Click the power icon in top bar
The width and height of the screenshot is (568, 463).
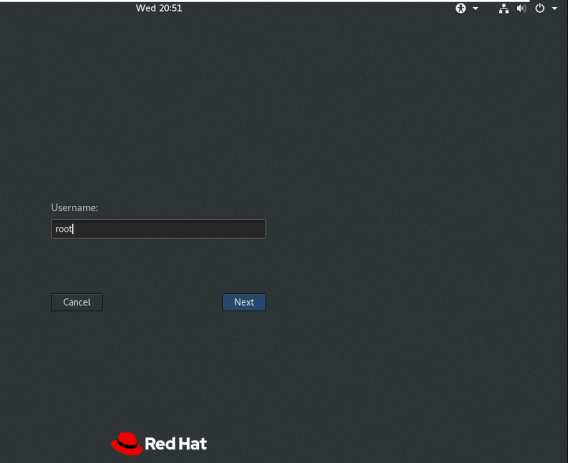coord(540,8)
